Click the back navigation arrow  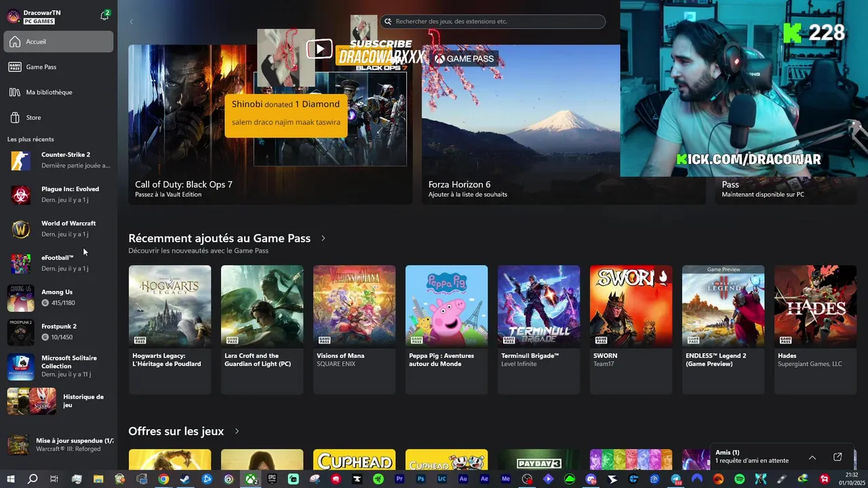132,21
